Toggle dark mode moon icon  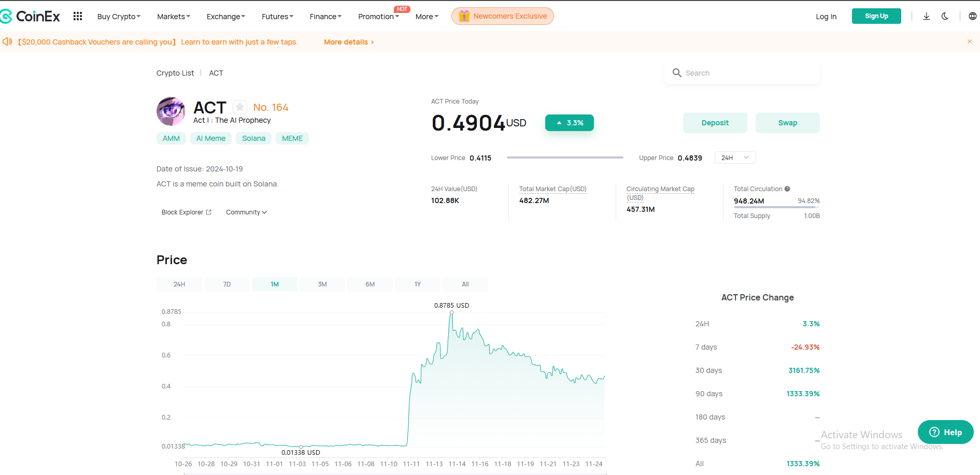(945, 16)
